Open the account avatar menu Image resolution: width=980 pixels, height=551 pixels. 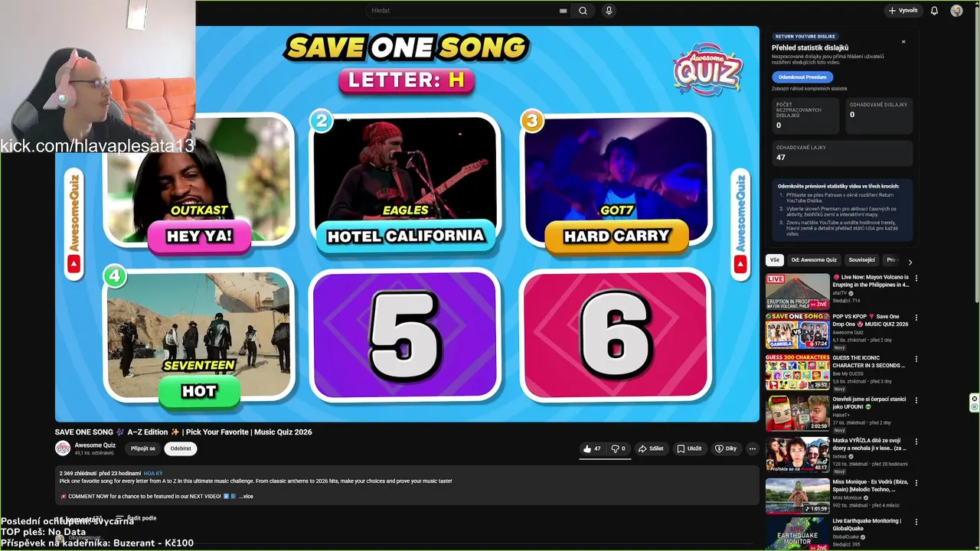click(956, 11)
